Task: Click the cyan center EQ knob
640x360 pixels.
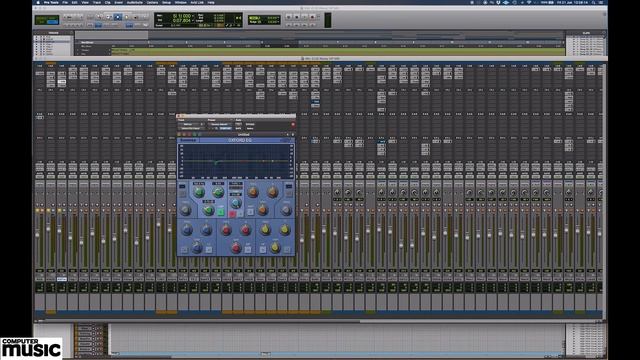Action: (x=237, y=203)
